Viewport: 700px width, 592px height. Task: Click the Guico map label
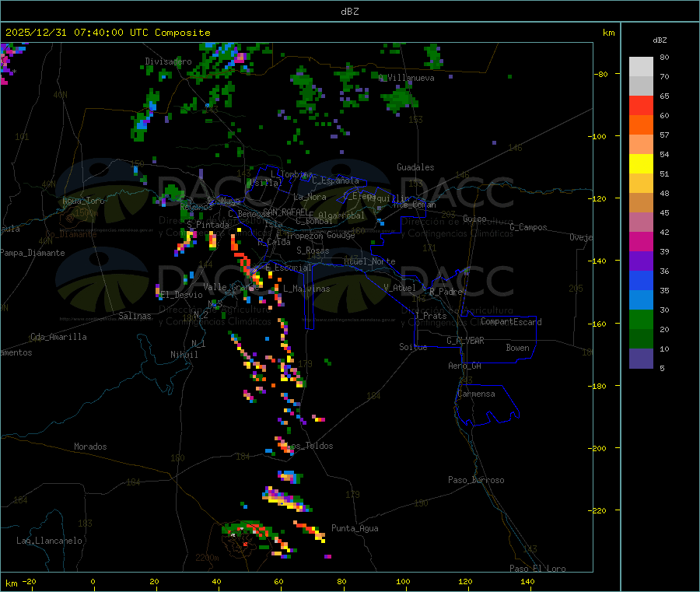coord(474,219)
